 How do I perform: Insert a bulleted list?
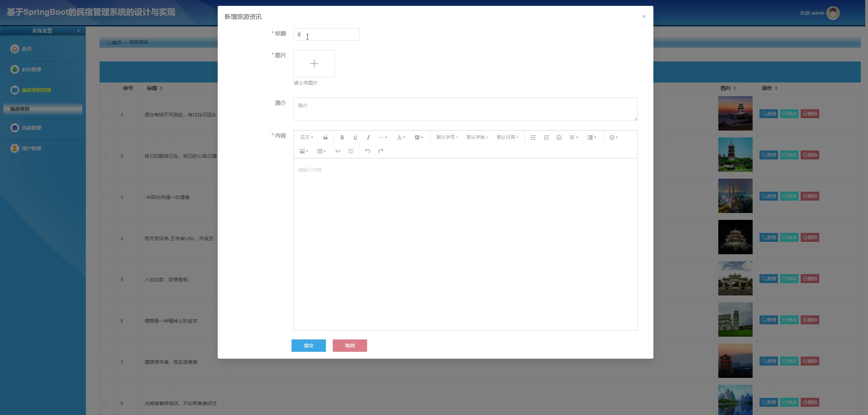click(x=533, y=137)
